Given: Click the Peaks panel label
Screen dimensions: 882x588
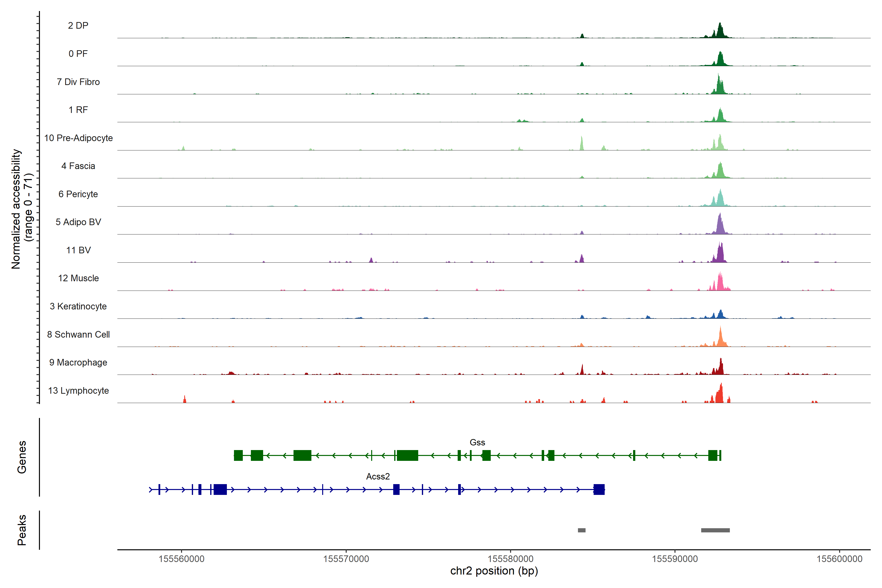Looking at the screenshot, I should pos(22,530).
